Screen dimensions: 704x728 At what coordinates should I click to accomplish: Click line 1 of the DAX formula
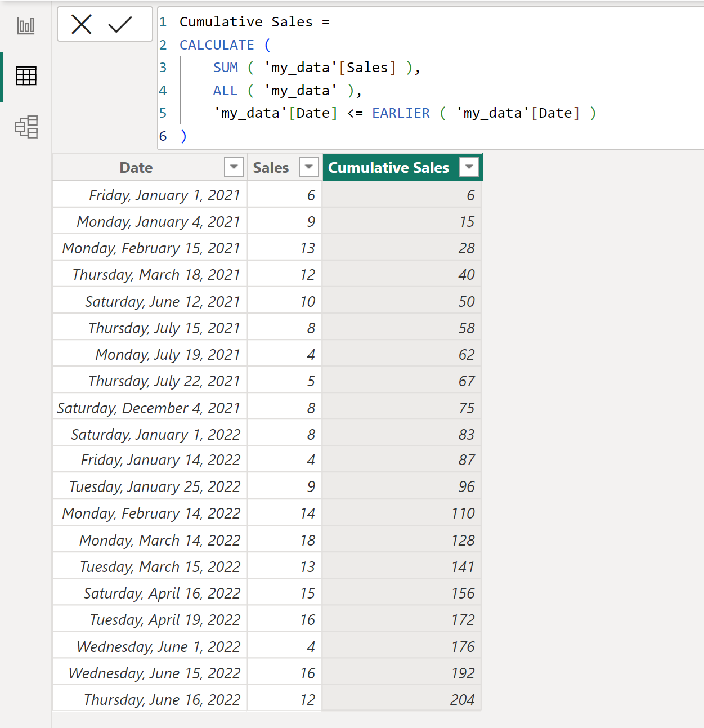coord(253,21)
